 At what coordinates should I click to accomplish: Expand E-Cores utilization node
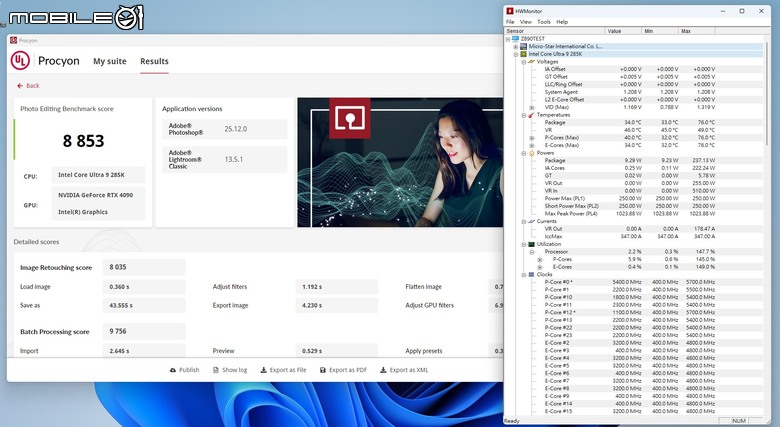[x=540, y=267]
